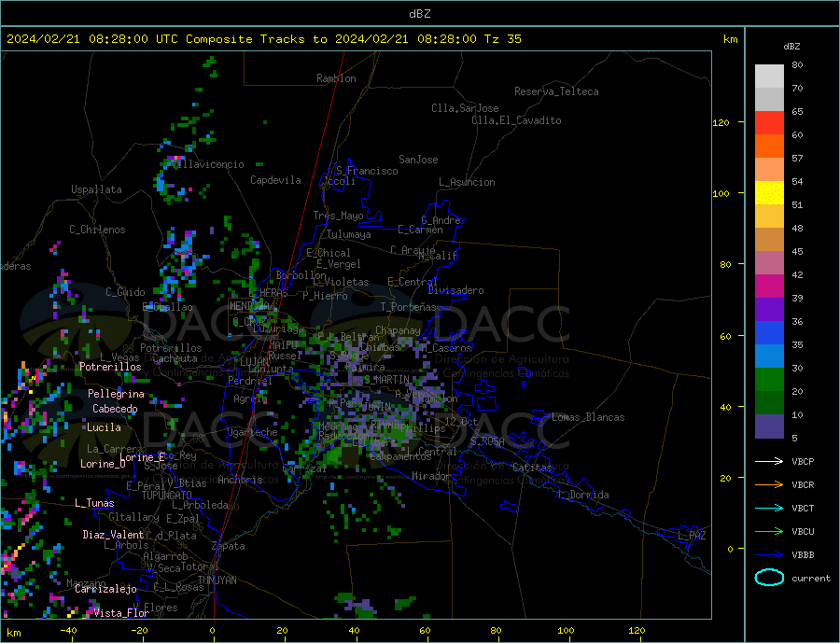Click the Carrizalejo station label
Screen dimensions: 840x643
(x=105, y=590)
